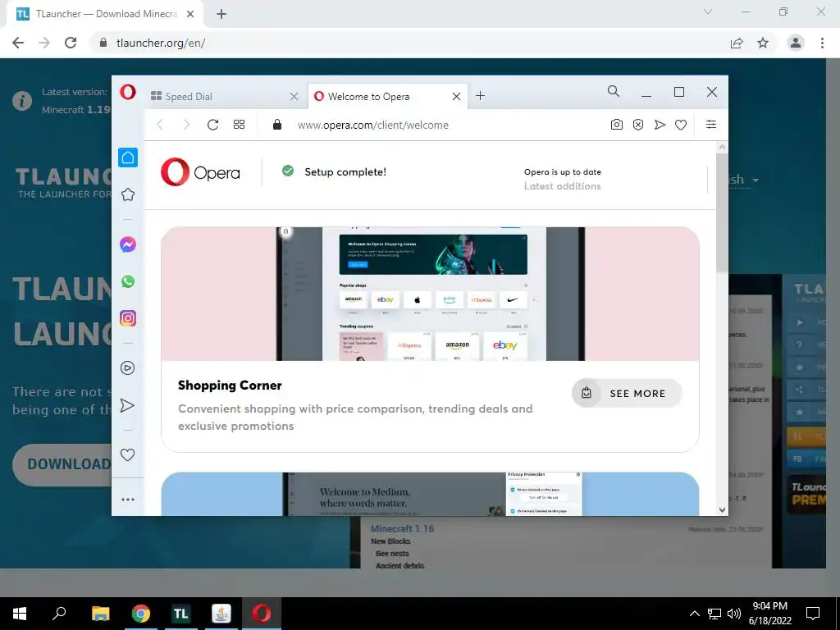Viewport: 840px width, 630px height.
Task: Switch to TLauncher app on taskbar
Action: pyautogui.click(x=180, y=614)
